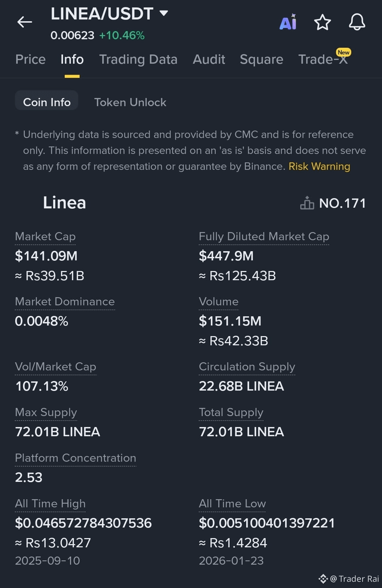This screenshot has height=588, width=382.
Task: Tap the rank podium icon beside NO.171
Action: coord(307,203)
